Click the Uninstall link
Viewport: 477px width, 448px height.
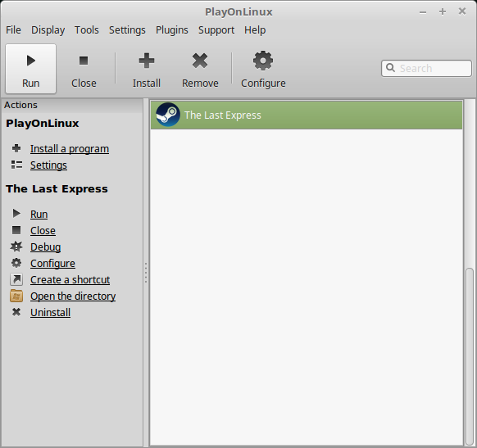tap(50, 313)
